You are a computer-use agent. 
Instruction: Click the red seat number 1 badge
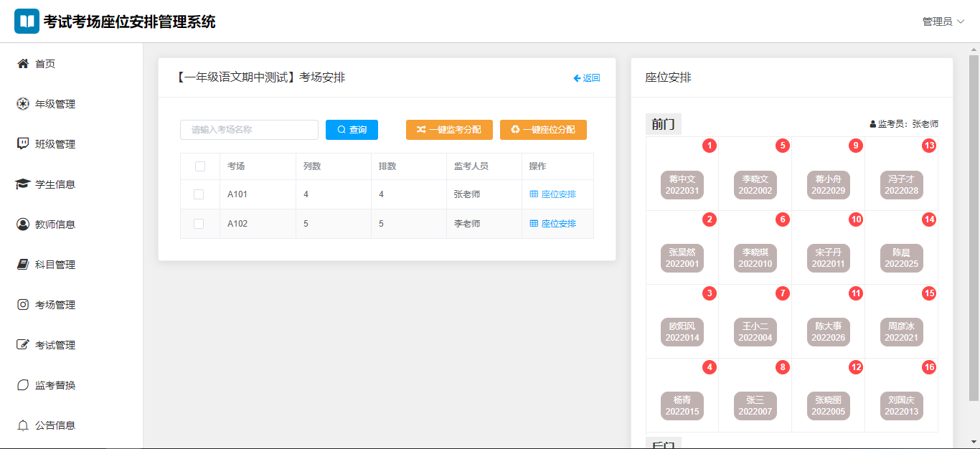(710, 146)
